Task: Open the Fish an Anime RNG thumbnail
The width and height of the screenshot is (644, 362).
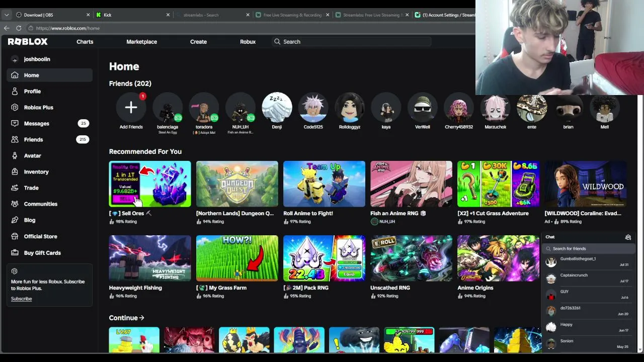Action: 411,184
